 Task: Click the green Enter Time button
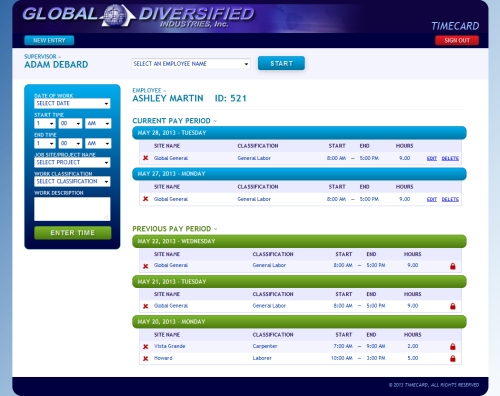tap(72, 233)
